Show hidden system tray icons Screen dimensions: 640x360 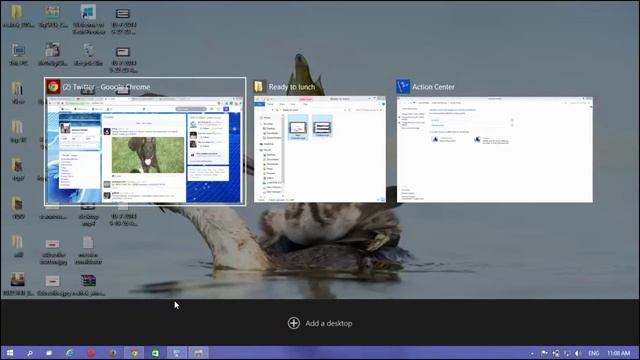pyautogui.click(x=532, y=353)
